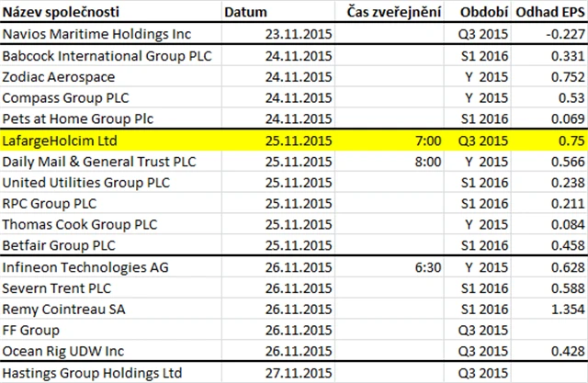The image size is (588, 383).
Task: Click the EPS value 0.53 for Compass
Action: 571,97
